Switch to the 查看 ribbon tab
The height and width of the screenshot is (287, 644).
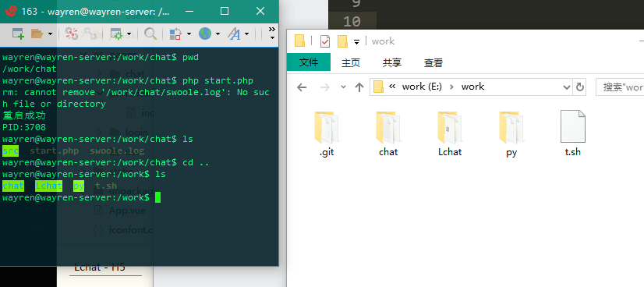point(433,63)
